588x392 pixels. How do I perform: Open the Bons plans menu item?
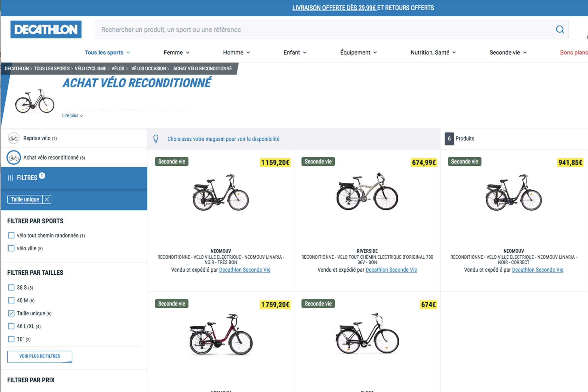[x=574, y=53]
